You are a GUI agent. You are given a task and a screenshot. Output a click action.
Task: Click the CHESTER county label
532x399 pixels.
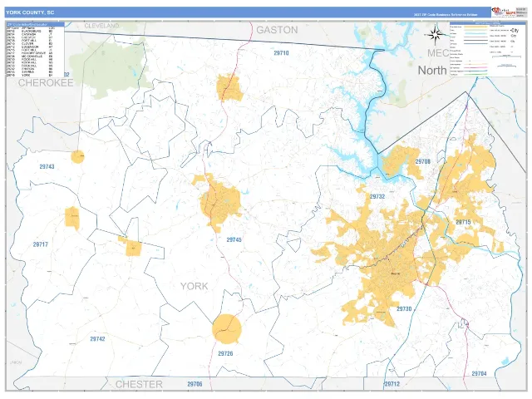point(139,384)
